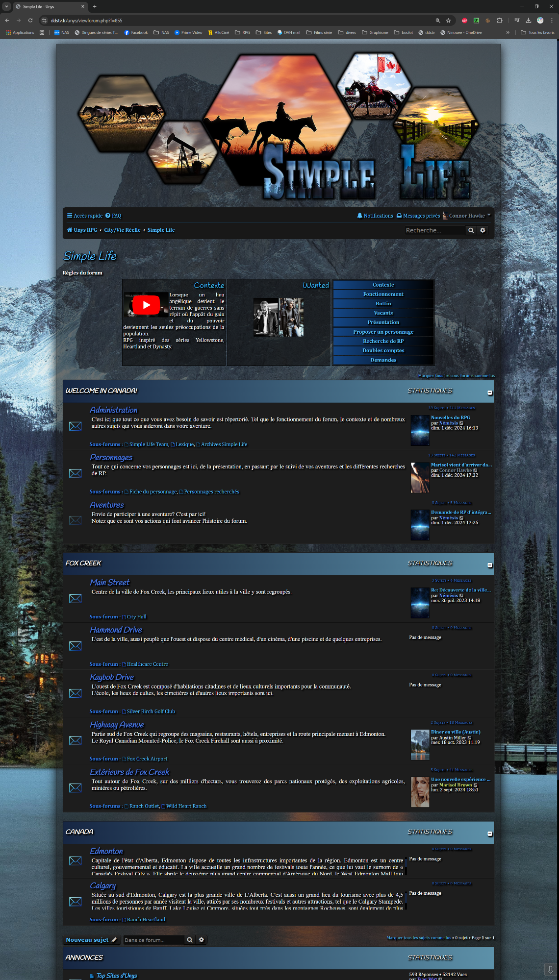
Task: Bookmark page with the star icon
Action: [x=448, y=21]
